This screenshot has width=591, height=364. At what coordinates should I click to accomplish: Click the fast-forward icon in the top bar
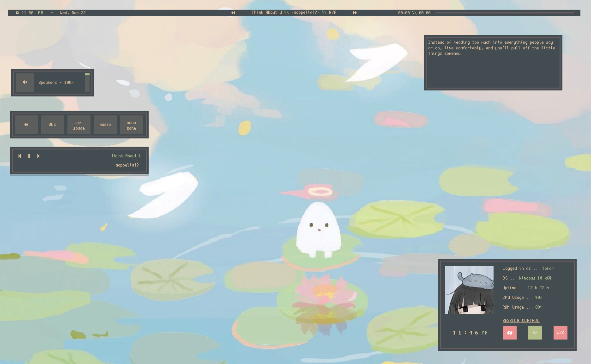pyautogui.click(x=355, y=12)
